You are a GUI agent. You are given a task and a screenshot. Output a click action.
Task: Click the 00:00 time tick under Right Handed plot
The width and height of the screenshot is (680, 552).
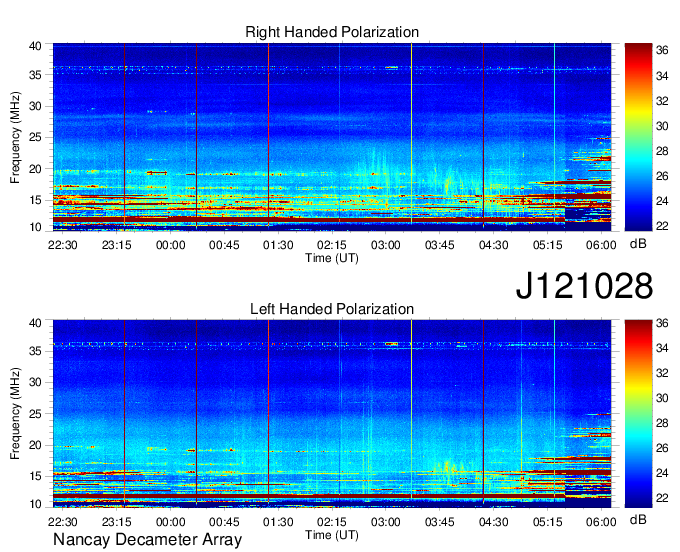point(170,245)
